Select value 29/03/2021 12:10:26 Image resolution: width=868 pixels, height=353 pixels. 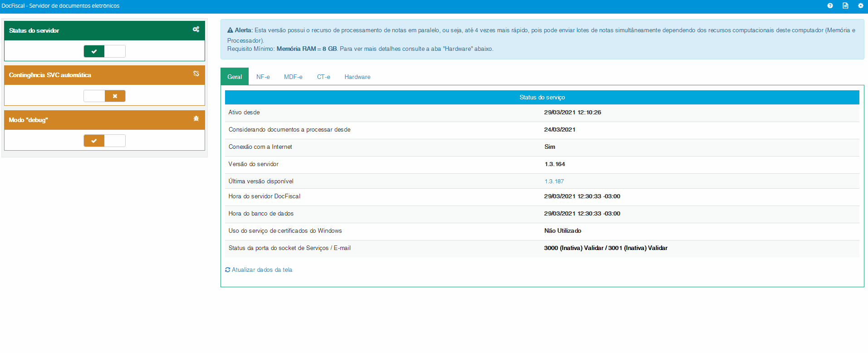point(573,113)
